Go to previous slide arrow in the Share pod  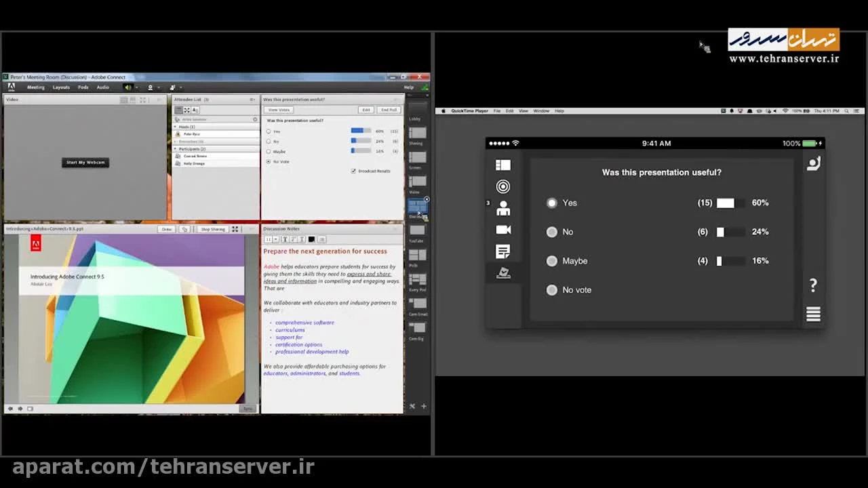[x=10, y=408]
